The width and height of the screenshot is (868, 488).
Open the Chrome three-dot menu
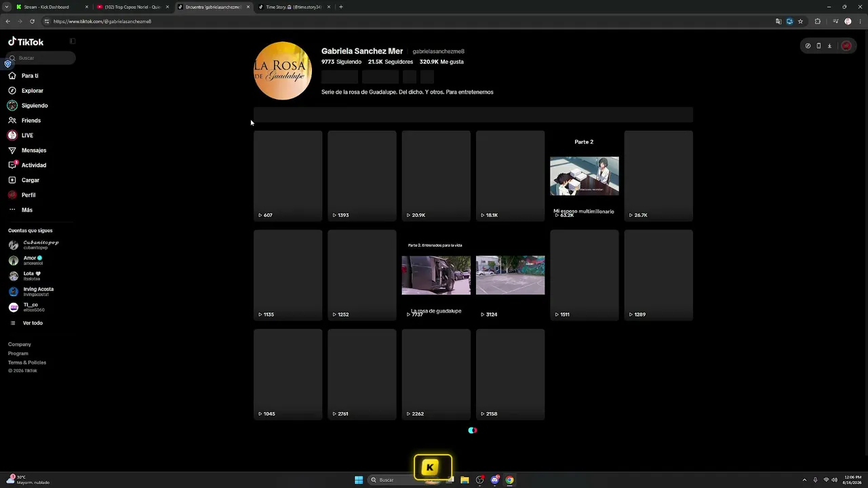tap(859, 22)
